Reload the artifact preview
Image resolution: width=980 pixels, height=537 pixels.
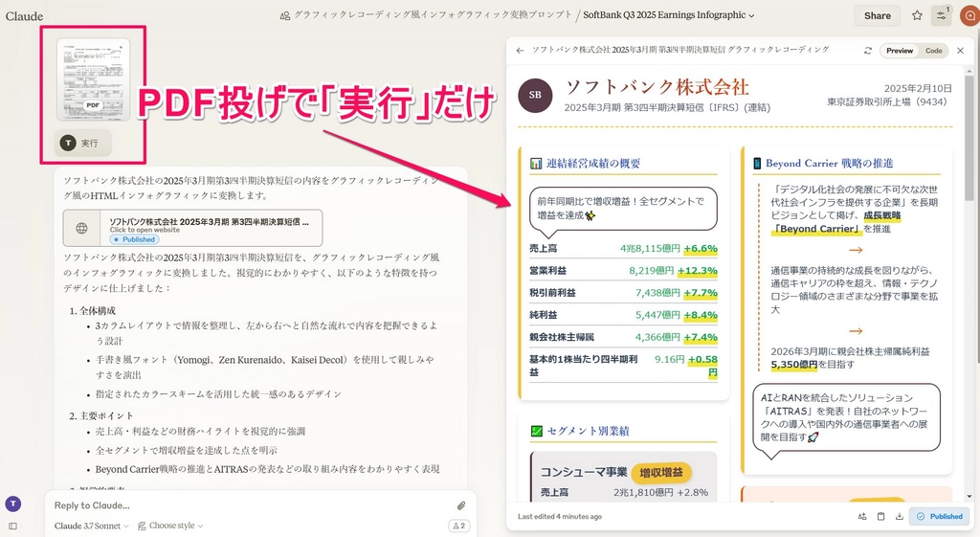(x=867, y=51)
